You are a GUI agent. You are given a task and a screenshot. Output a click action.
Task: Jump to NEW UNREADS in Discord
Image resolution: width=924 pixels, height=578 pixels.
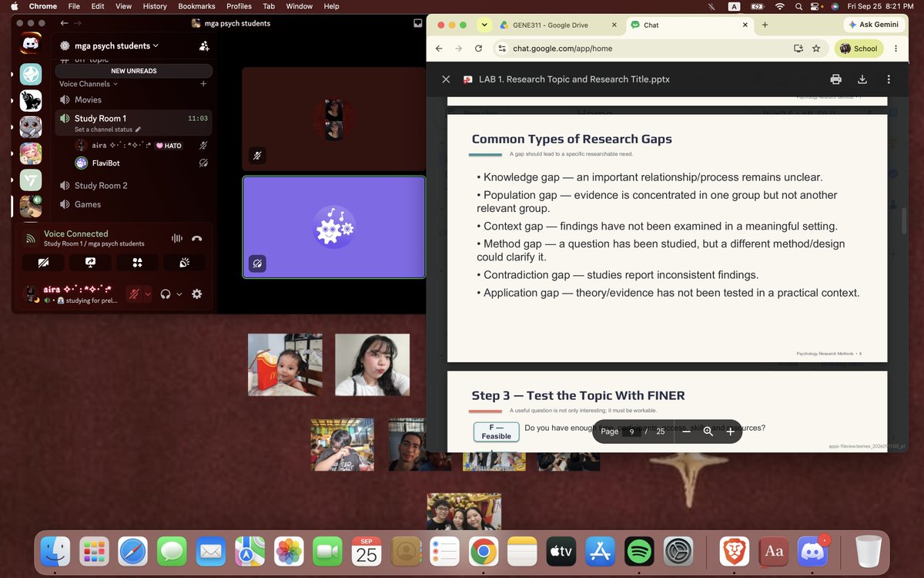pyautogui.click(x=134, y=71)
